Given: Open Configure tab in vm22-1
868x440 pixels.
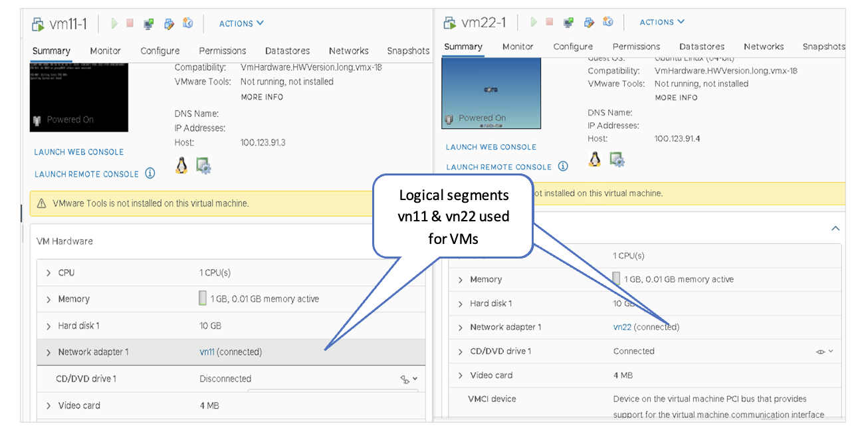Looking at the screenshot, I should click(x=573, y=47).
